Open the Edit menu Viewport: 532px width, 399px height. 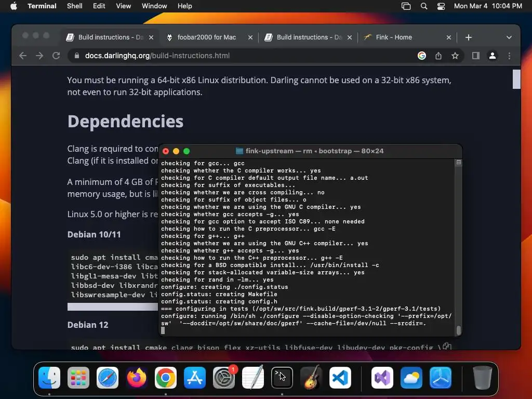(x=99, y=6)
